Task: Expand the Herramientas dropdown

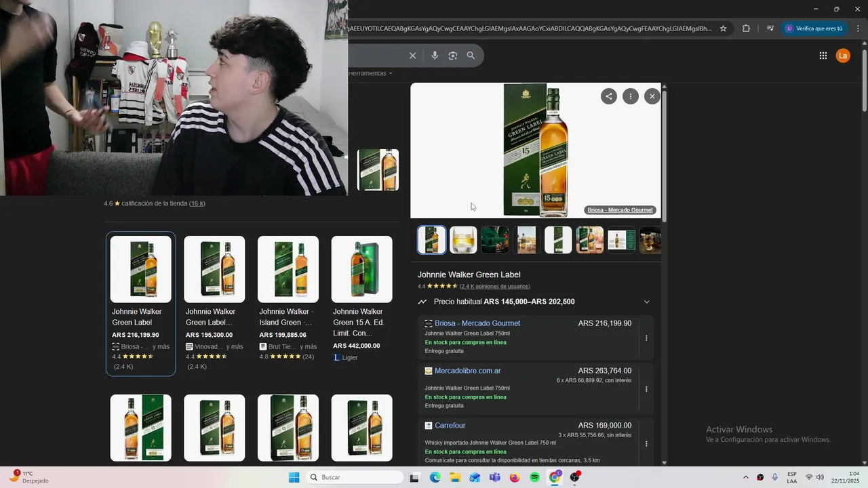Action: pos(370,73)
